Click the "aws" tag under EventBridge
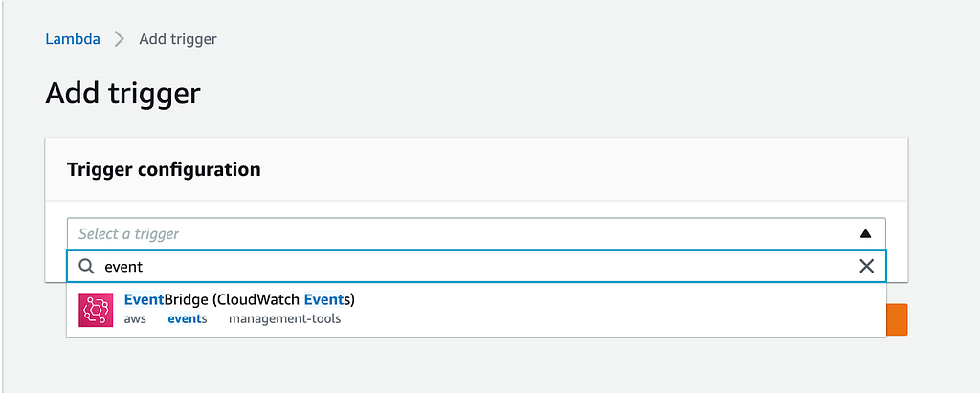This screenshot has height=393, width=980. [135, 319]
